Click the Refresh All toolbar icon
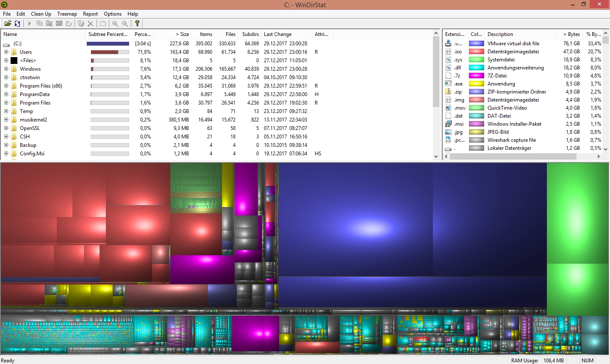 (x=17, y=24)
